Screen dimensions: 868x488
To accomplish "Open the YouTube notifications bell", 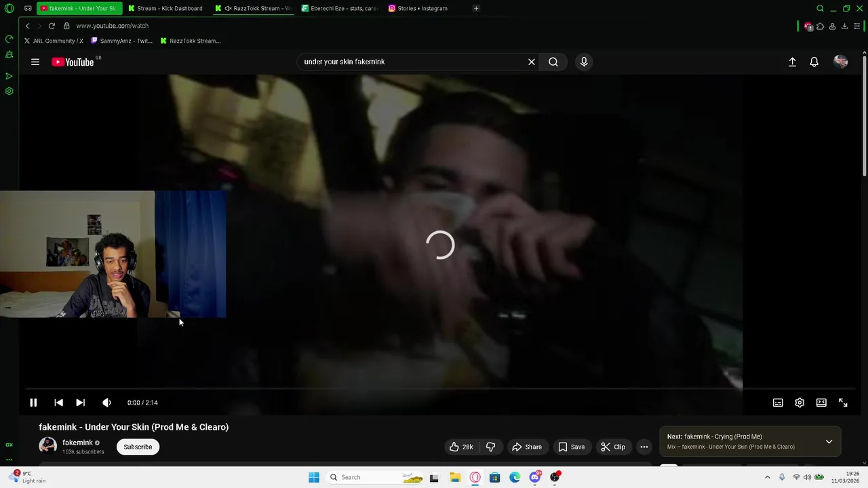I will 814,62.
